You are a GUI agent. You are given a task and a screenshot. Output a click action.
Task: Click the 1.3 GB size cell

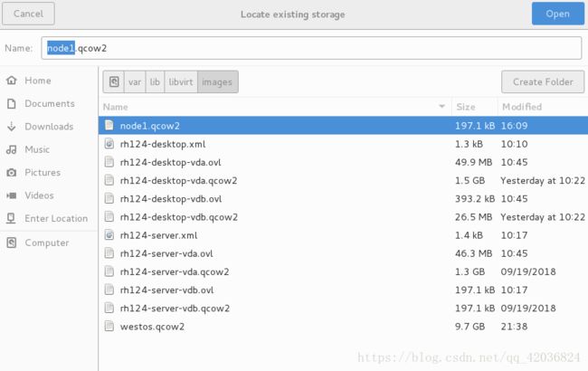(469, 272)
